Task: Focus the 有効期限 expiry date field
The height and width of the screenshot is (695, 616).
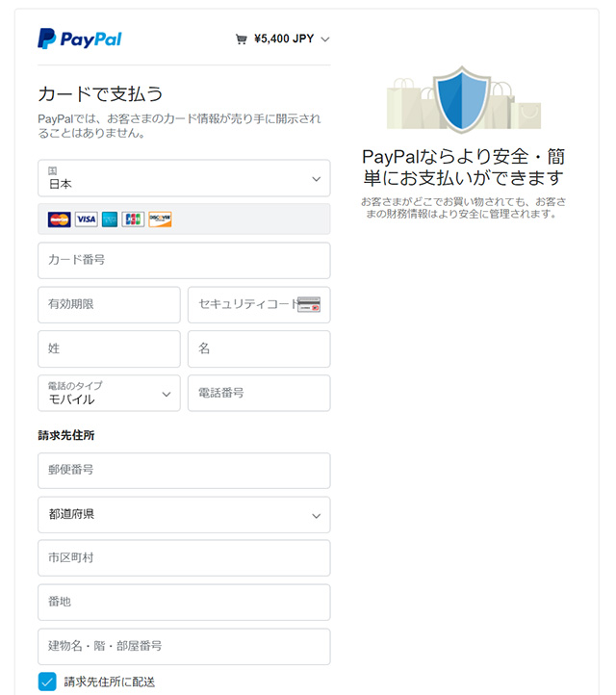Action: point(109,305)
